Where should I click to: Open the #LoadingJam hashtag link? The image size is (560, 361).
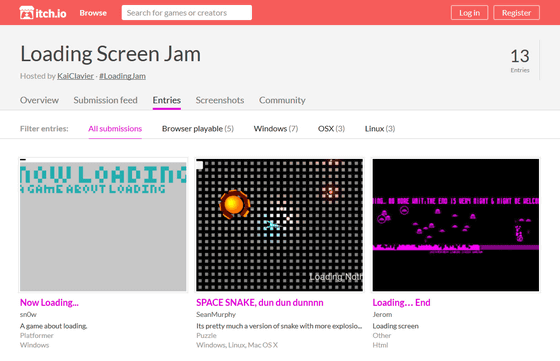[122, 76]
